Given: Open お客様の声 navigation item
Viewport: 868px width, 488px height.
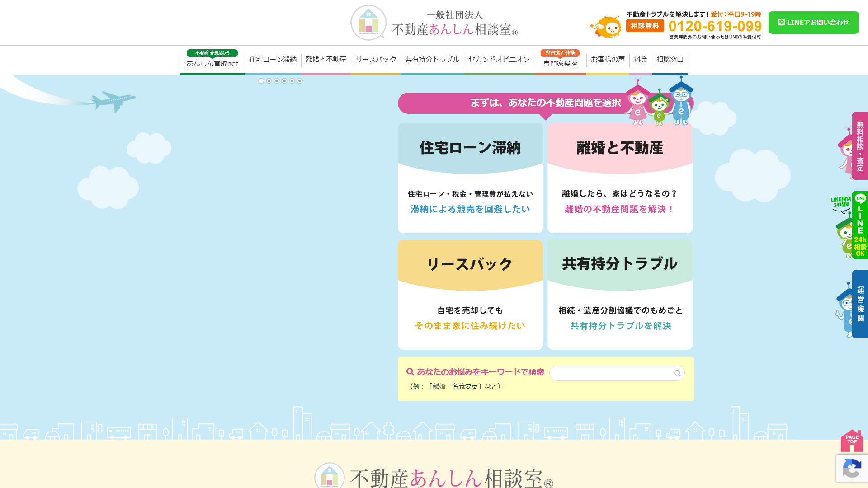Looking at the screenshot, I should [608, 60].
